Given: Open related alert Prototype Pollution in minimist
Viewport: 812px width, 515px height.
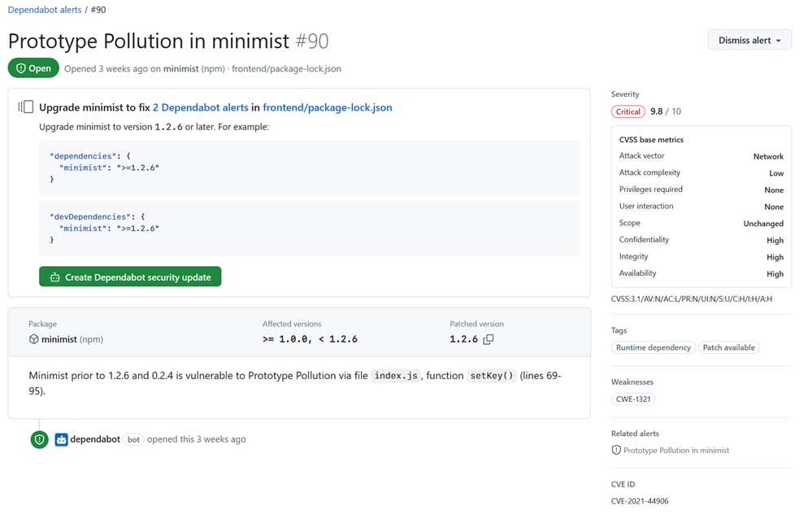Looking at the screenshot, I should coord(675,450).
